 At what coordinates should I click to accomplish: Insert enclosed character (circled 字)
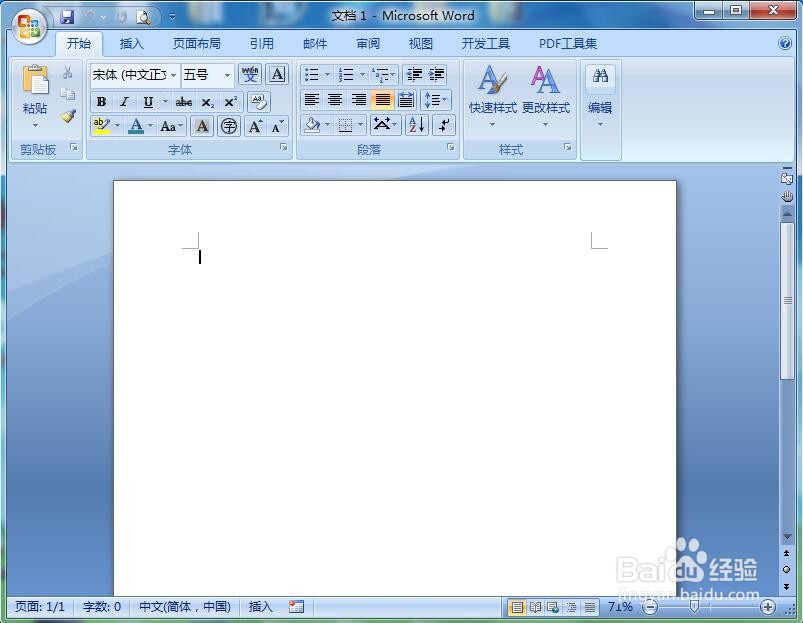pyautogui.click(x=229, y=125)
